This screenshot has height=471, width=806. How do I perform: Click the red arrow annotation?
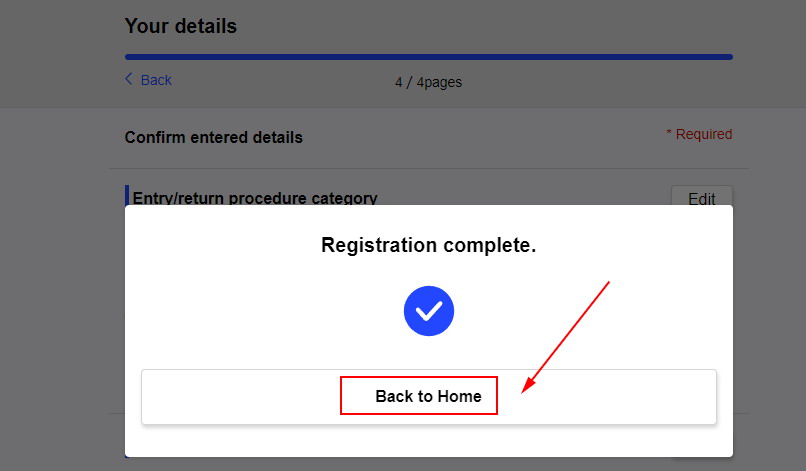[565, 337]
